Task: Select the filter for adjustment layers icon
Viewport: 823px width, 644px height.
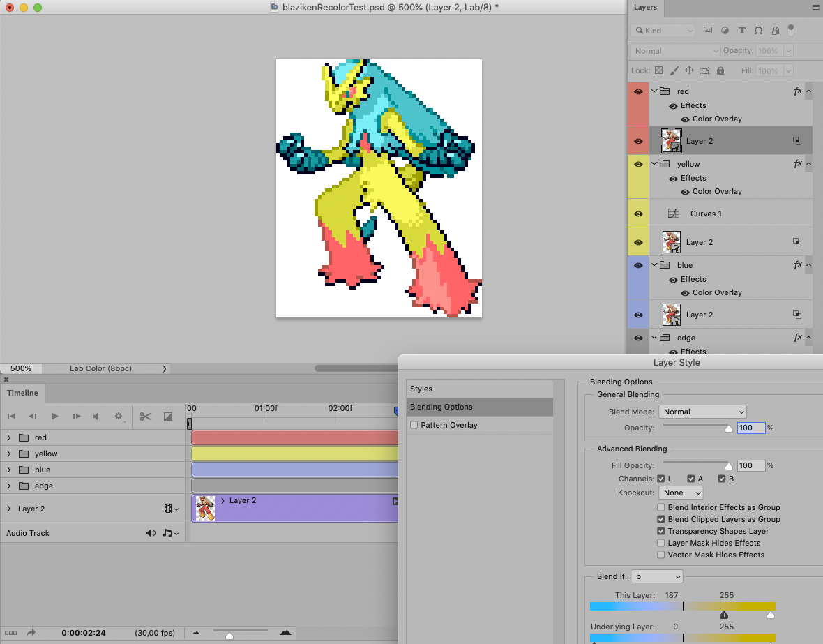Action: pyautogui.click(x=725, y=31)
